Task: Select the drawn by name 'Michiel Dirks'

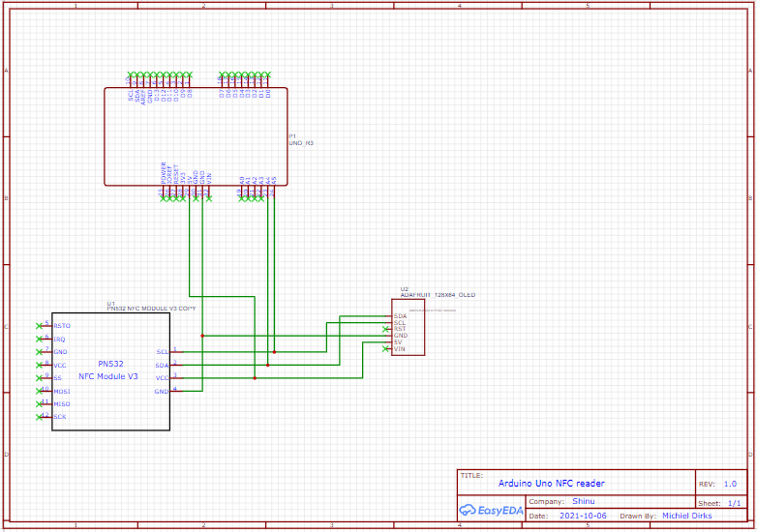Action: click(x=686, y=516)
